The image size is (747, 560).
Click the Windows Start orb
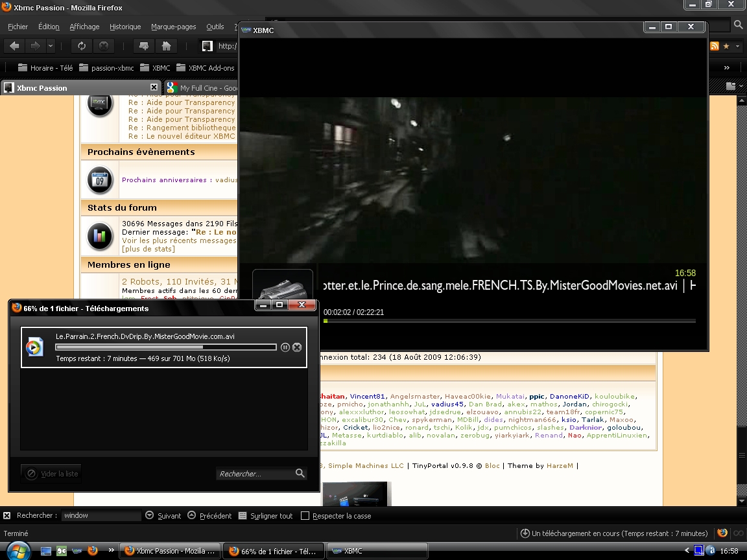pos(18,551)
